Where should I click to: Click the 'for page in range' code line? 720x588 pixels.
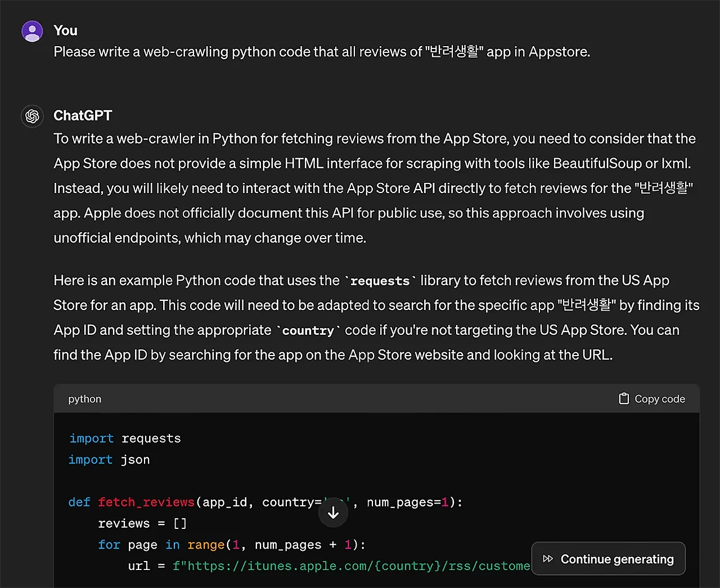point(232,545)
